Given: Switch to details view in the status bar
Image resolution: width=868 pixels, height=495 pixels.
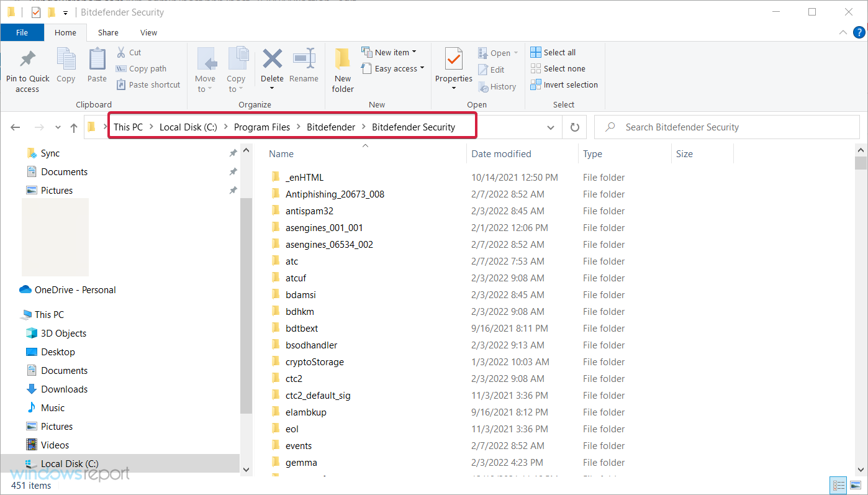Looking at the screenshot, I should tap(839, 485).
